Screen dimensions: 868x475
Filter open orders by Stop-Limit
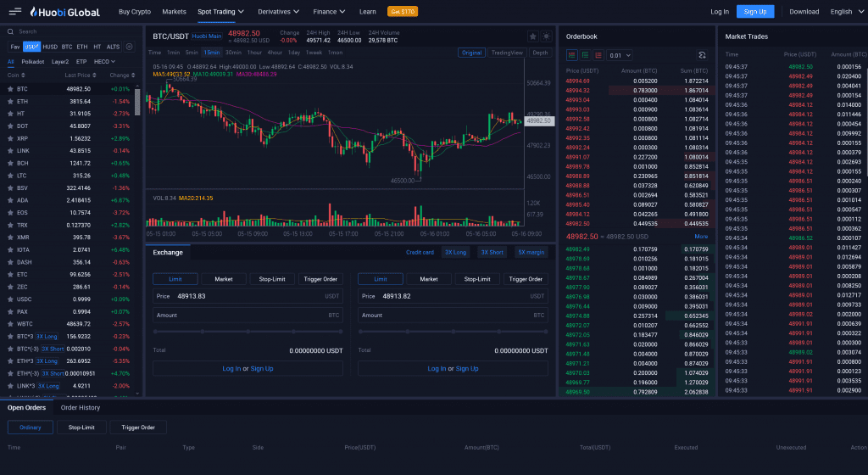(81, 427)
